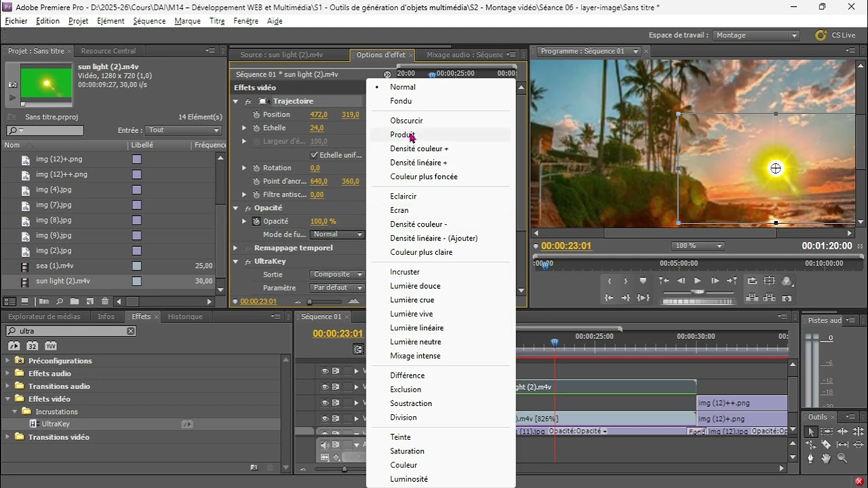Viewport: 868px width, 488px height.
Task: Uncheck the Echelle uniforme checkbox
Action: point(314,155)
